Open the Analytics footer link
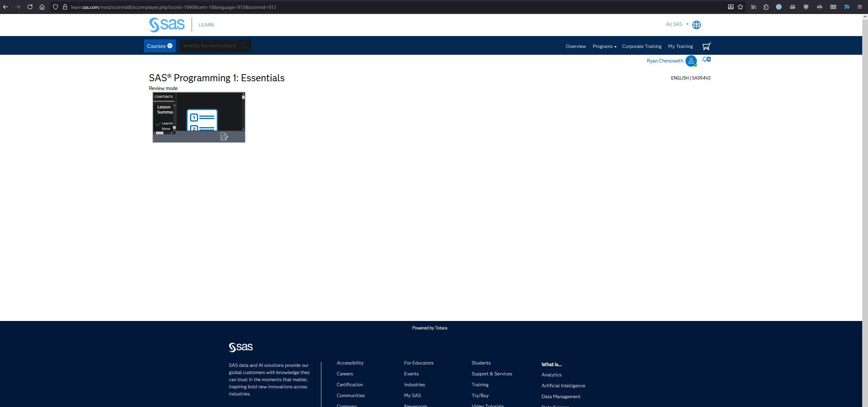Screen dimensions: 868x407 click(x=551, y=375)
